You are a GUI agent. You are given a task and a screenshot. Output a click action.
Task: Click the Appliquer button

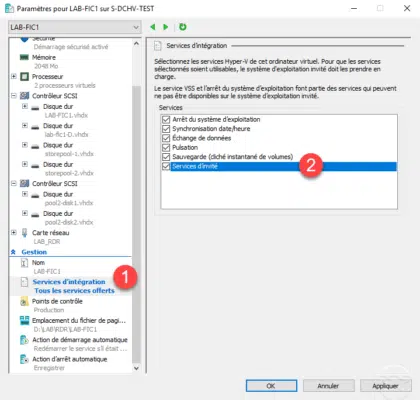[385, 386]
